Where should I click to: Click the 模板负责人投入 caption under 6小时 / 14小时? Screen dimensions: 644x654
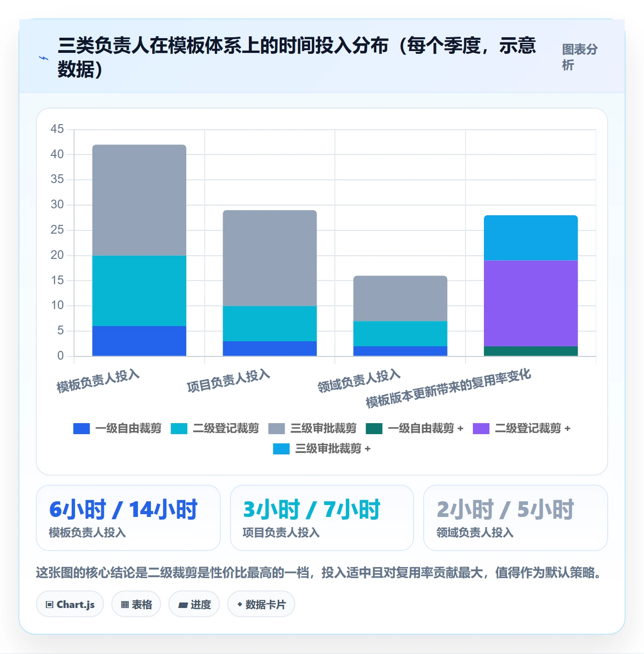tap(87, 533)
